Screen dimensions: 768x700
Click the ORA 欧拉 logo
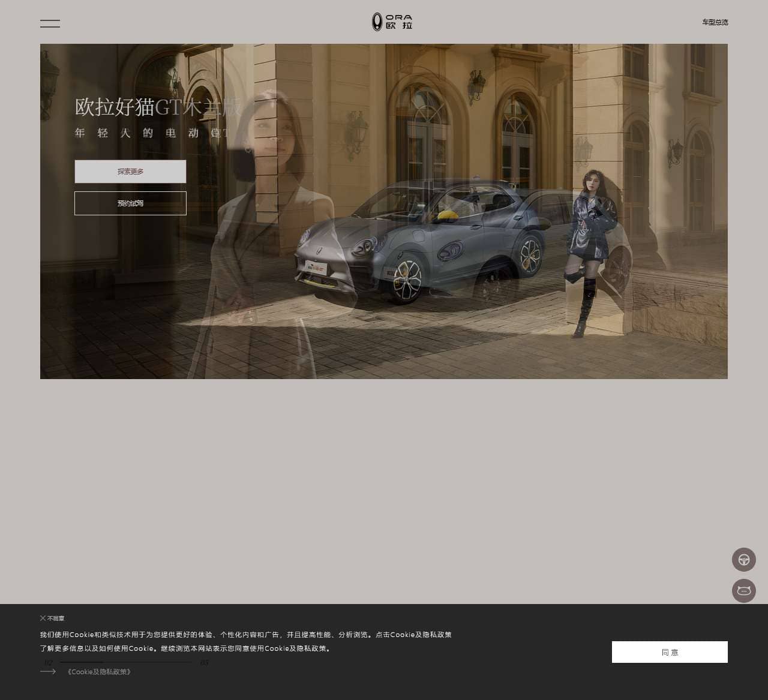click(392, 22)
